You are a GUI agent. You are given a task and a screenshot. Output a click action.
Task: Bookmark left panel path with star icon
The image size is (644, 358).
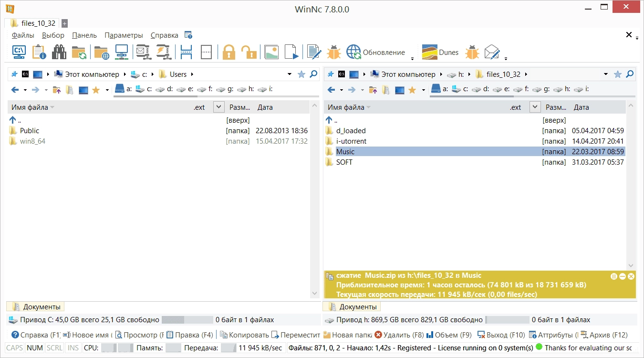(301, 74)
